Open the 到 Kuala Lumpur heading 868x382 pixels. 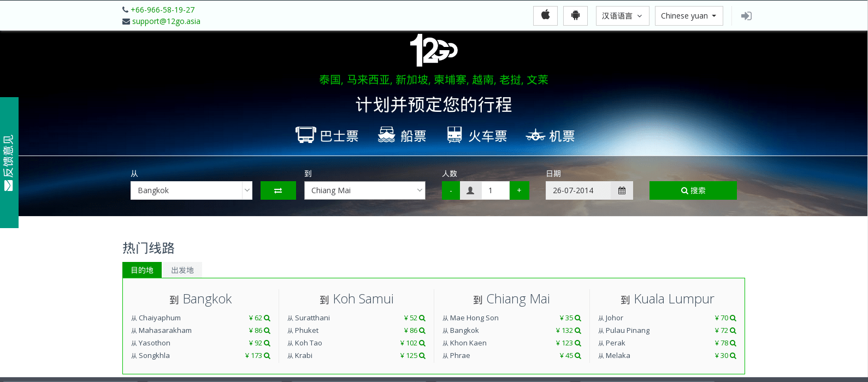[x=667, y=299]
